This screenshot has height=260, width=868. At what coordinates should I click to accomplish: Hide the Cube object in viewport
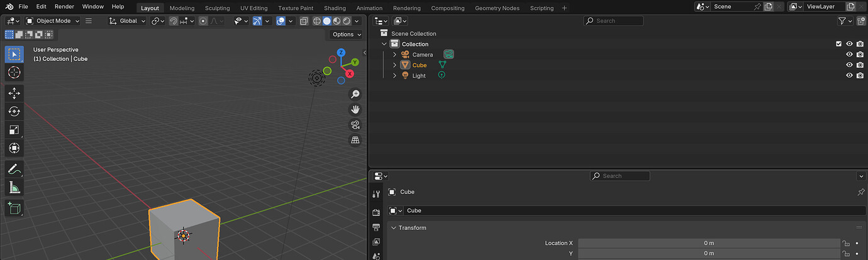pos(849,65)
